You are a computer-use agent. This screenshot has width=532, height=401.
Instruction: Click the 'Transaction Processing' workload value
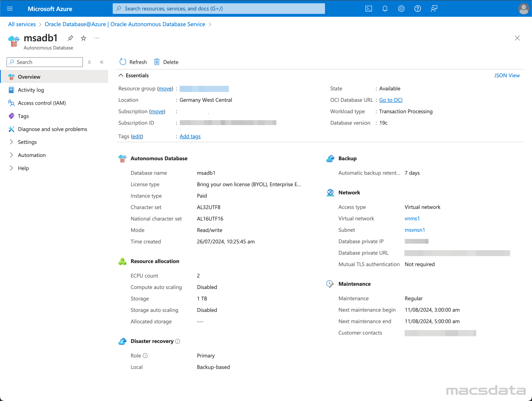[406, 111]
